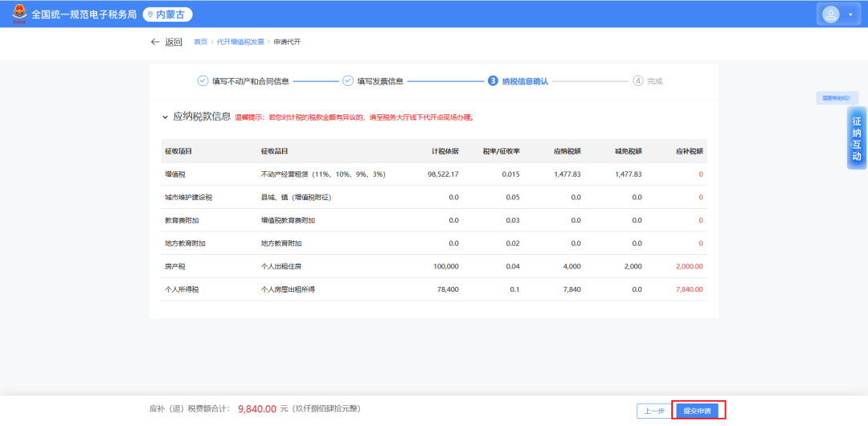The image size is (868, 426).
Task: Go to 首页 in the breadcrumb
Action: (x=200, y=42)
